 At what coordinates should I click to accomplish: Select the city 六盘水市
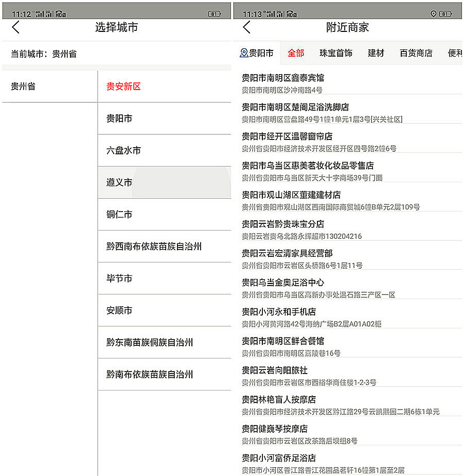[x=165, y=151]
